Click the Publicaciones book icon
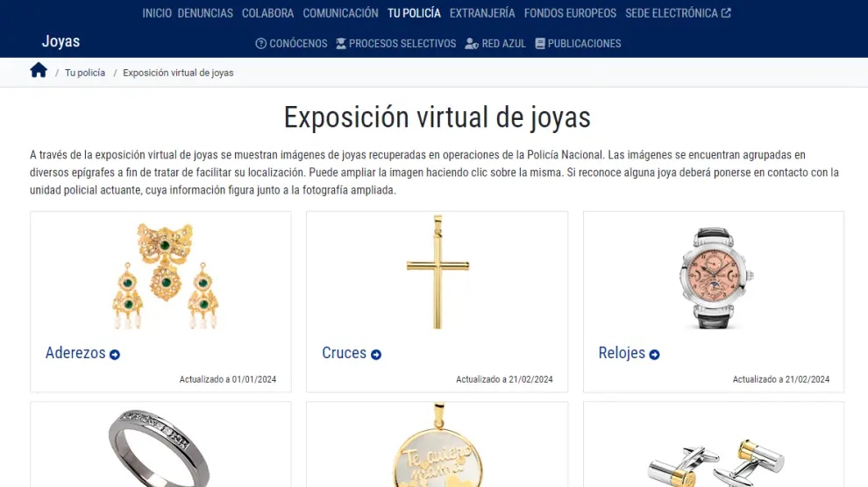The height and width of the screenshot is (487, 868). click(540, 44)
